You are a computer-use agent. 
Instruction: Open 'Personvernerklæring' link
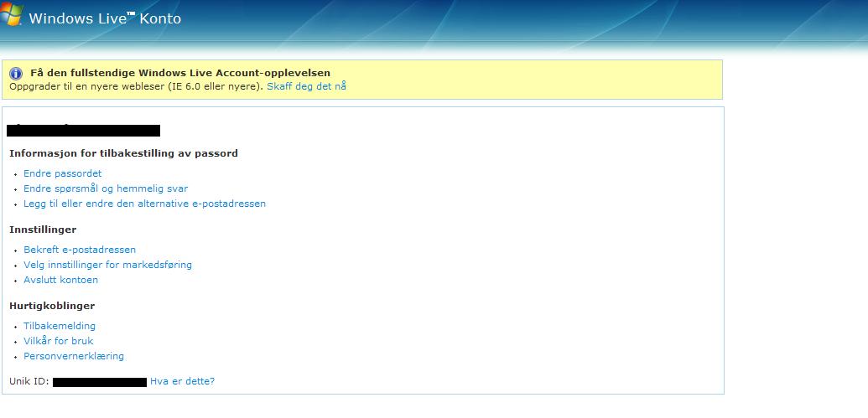[x=74, y=356]
